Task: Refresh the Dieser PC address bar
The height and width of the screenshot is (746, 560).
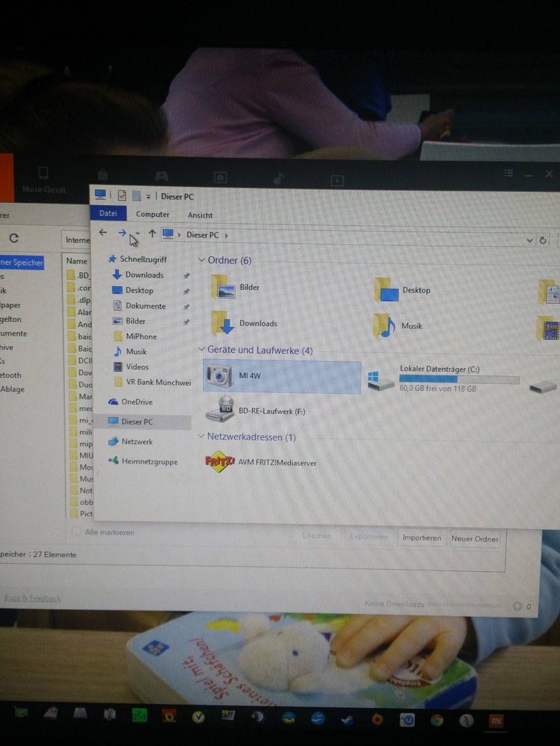Action: (x=543, y=240)
